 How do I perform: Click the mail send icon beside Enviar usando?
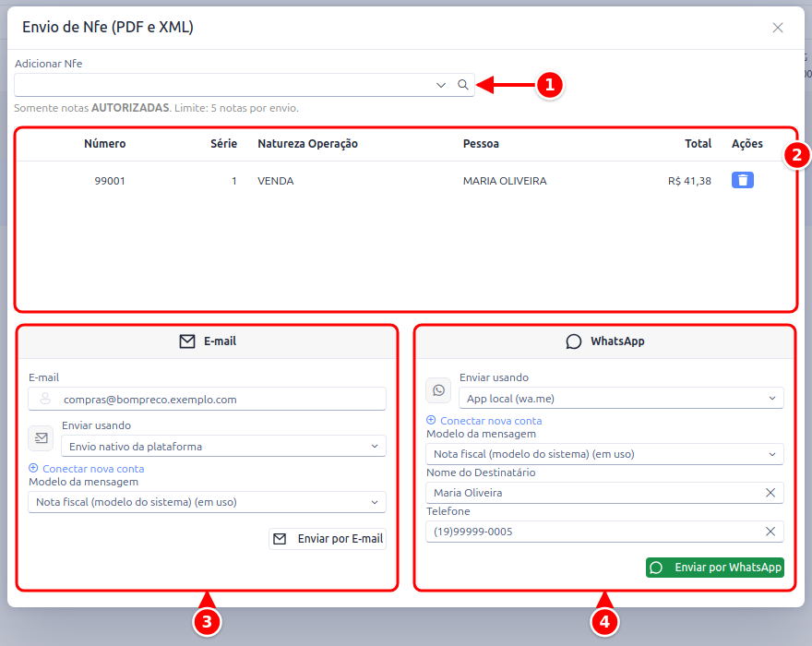[41, 438]
